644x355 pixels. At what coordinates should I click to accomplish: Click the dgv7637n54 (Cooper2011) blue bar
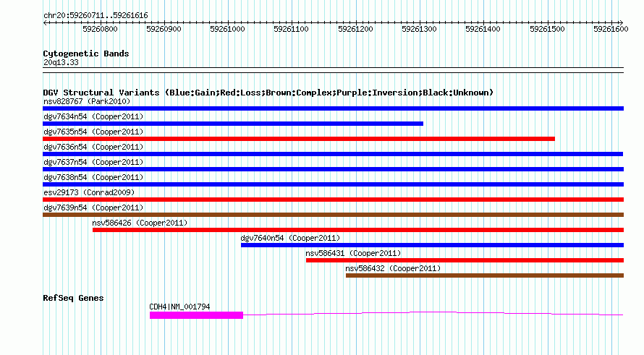[x=333, y=169]
